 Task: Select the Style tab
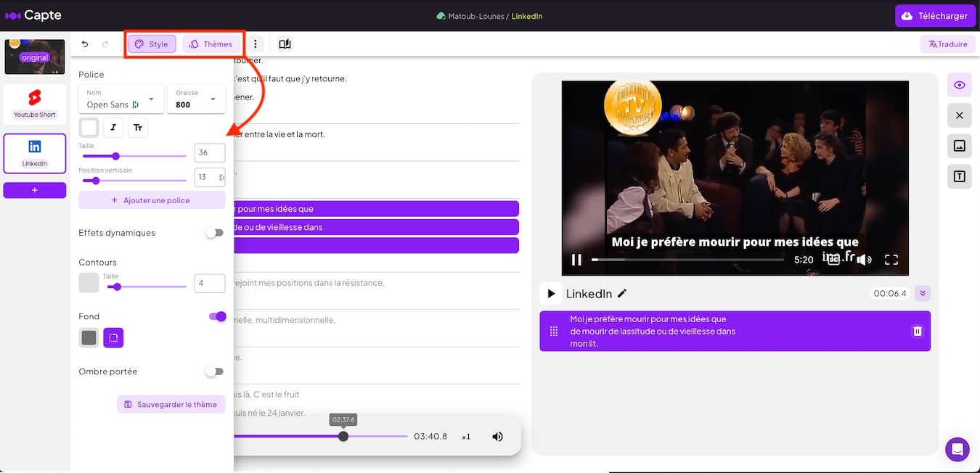152,44
